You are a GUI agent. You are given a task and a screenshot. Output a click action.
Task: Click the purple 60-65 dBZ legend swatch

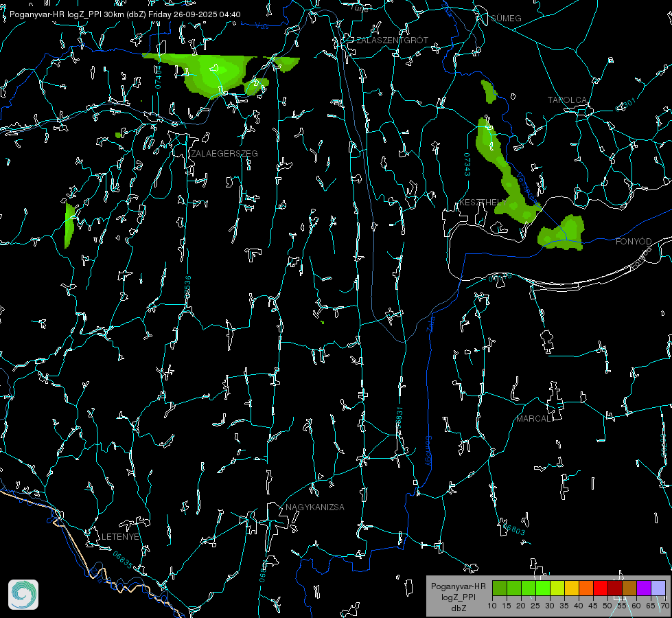point(644,588)
